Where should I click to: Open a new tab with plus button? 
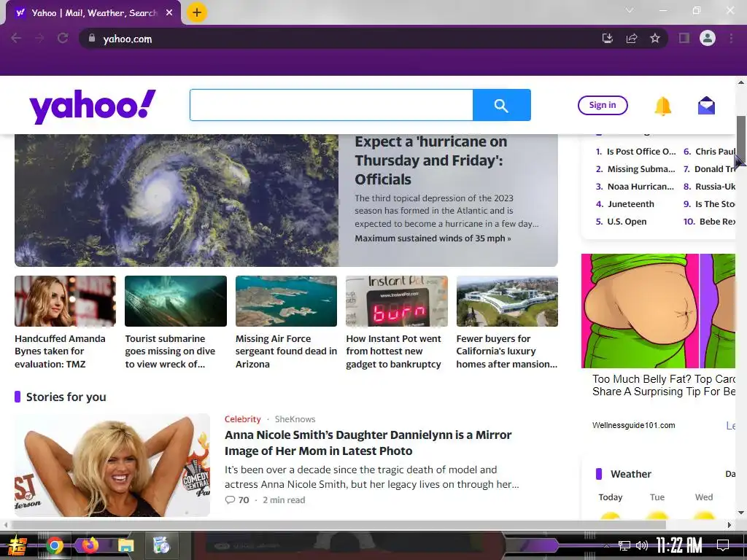point(197,13)
